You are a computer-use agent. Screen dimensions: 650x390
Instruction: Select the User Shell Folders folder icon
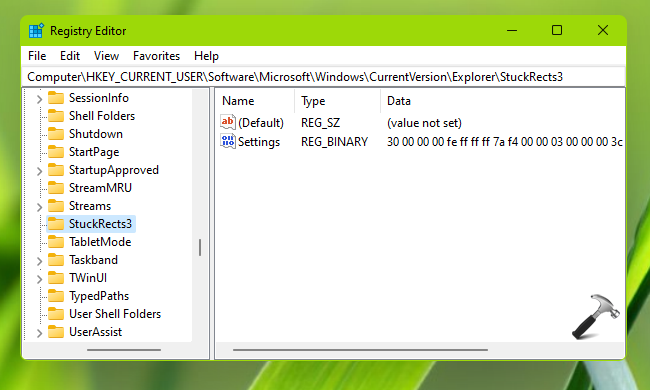[x=56, y=314]
